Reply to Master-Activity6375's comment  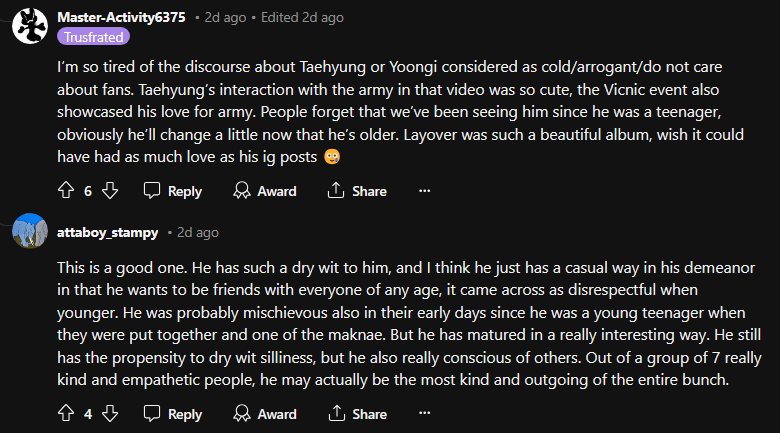click(173, 191)
